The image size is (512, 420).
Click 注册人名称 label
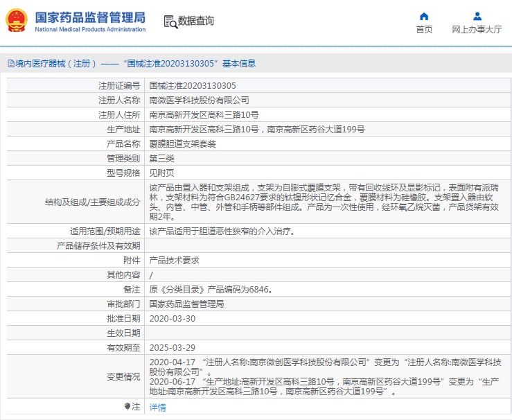(x=119, y=100)
